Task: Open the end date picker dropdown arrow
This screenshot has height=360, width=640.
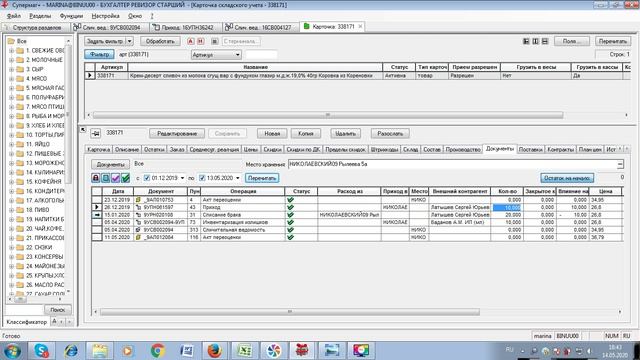Action: pyautogui.click(x=238, y=178)
